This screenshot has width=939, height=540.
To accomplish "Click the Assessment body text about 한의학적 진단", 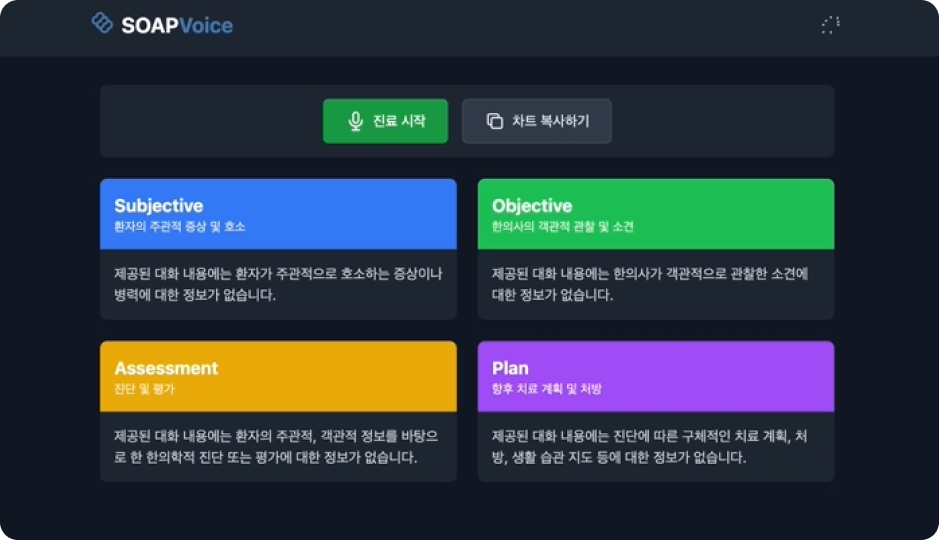I will [276, 446].
